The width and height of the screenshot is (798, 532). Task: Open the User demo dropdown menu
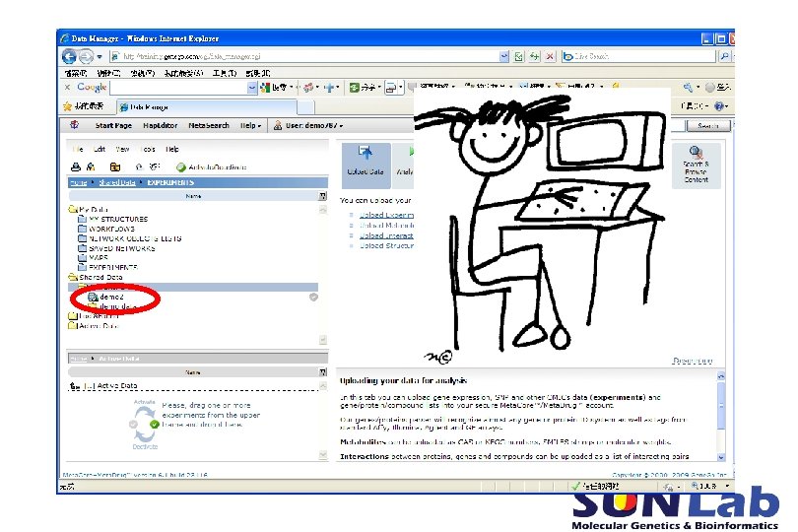tap(308, 125)
